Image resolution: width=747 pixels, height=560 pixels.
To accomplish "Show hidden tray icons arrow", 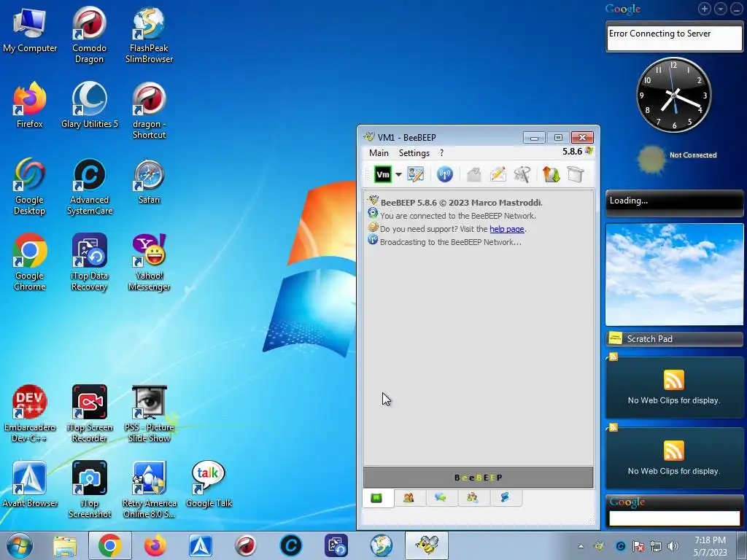I will tap(581, 546).
